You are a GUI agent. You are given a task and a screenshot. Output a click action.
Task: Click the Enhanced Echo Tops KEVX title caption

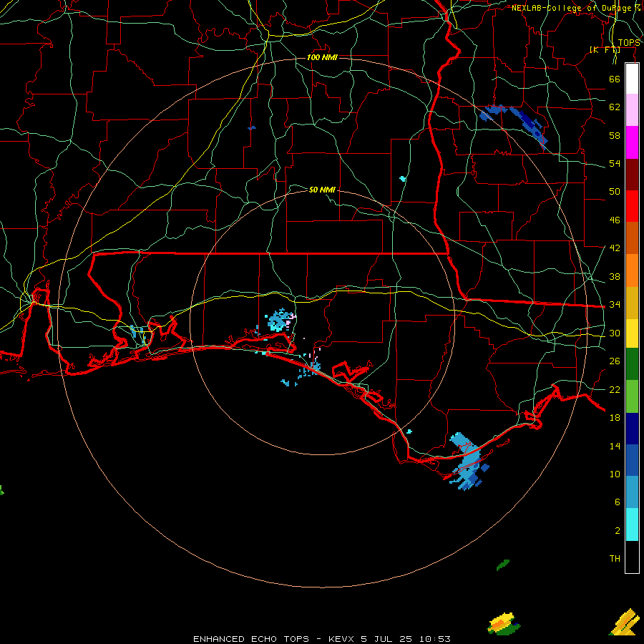tap(321, 639)
